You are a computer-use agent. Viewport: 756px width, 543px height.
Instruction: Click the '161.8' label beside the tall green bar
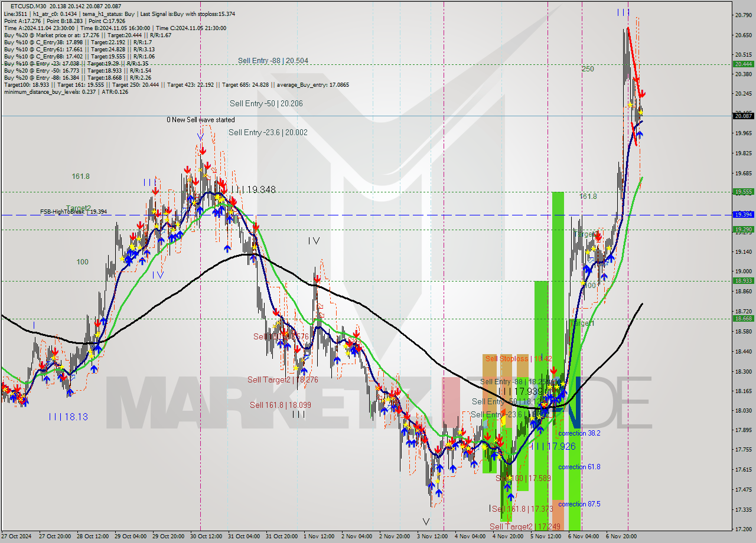tap(588, 197)
